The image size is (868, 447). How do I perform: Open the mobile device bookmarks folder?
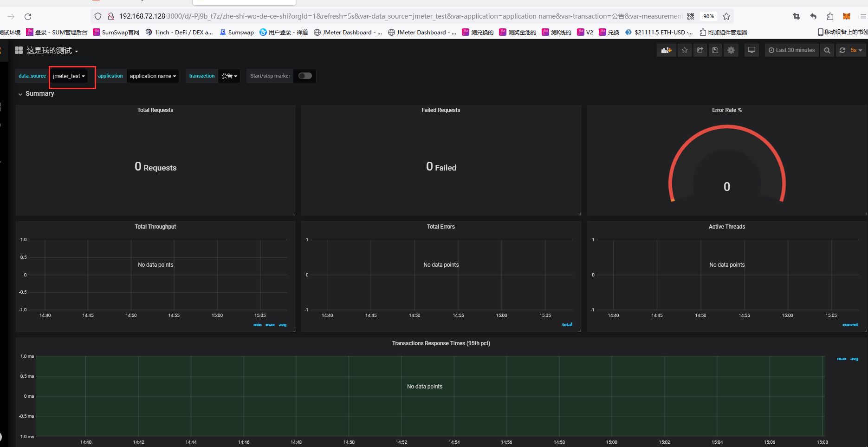pyautogui.click(x=842, y=32)
